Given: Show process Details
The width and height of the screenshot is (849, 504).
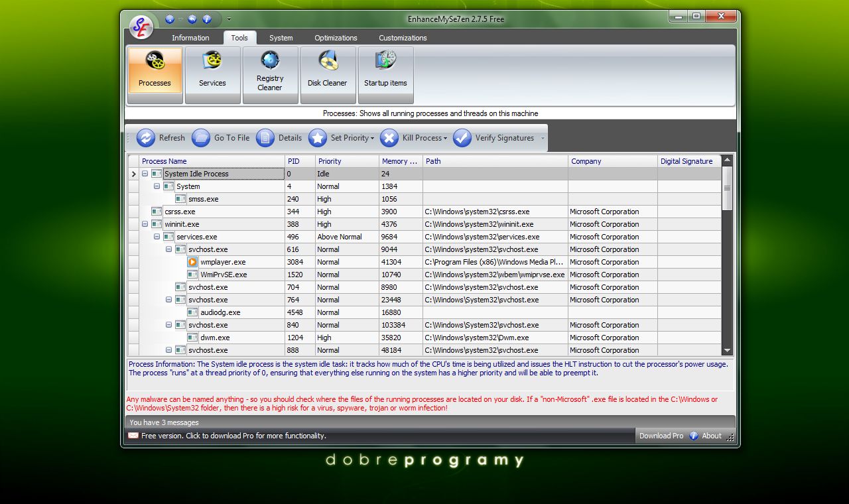Looking at the screenshot, I should (279, 138).
